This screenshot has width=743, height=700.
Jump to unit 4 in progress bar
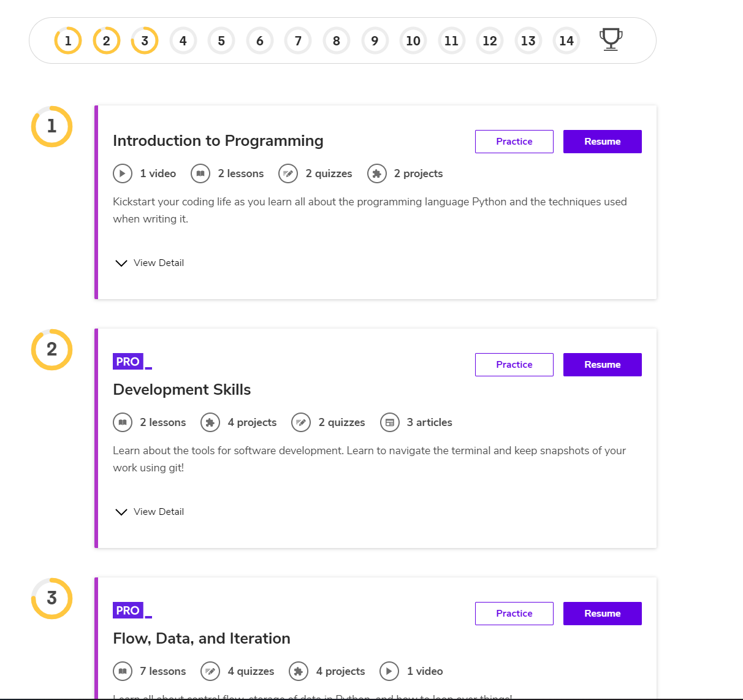point(183,41)
